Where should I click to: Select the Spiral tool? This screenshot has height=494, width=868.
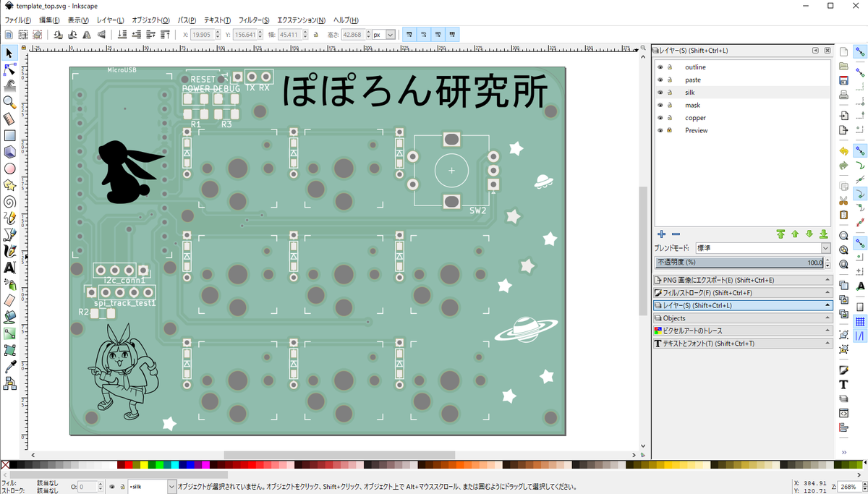pos(9,203)
